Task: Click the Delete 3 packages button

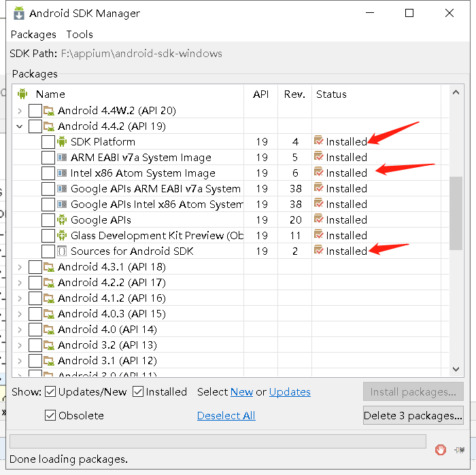Action: (413, 415)
